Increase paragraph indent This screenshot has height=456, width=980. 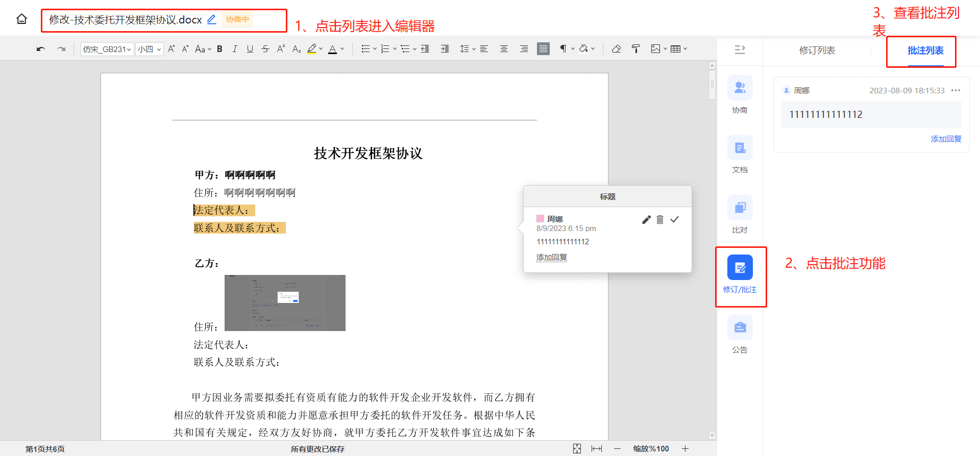(x=445, y=49)
